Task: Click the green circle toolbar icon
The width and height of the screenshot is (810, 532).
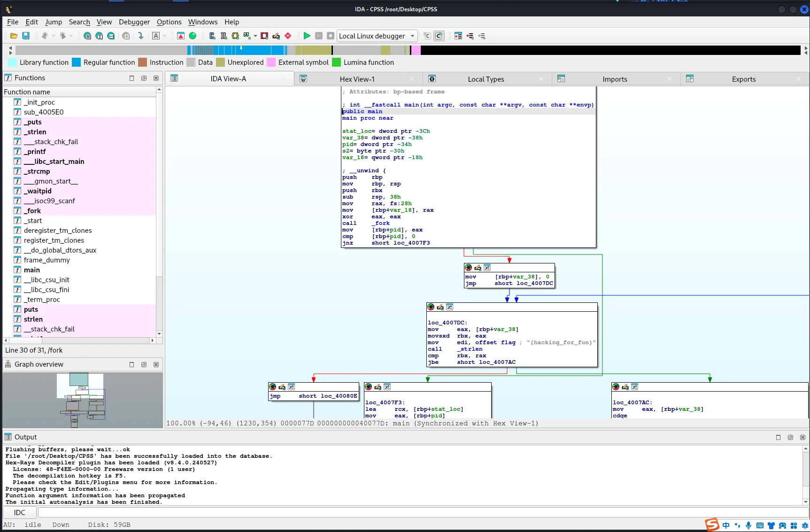Action: [x=193, y=36]
